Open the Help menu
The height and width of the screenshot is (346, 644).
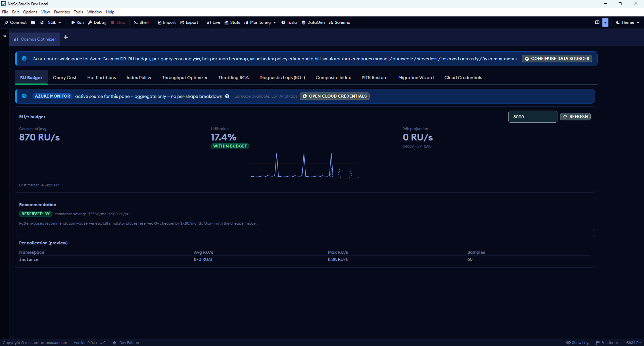(x=110, y=12)
